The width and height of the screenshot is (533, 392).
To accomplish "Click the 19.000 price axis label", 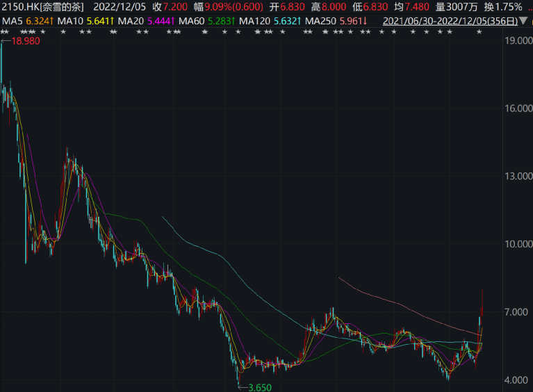I will point(518,40).
